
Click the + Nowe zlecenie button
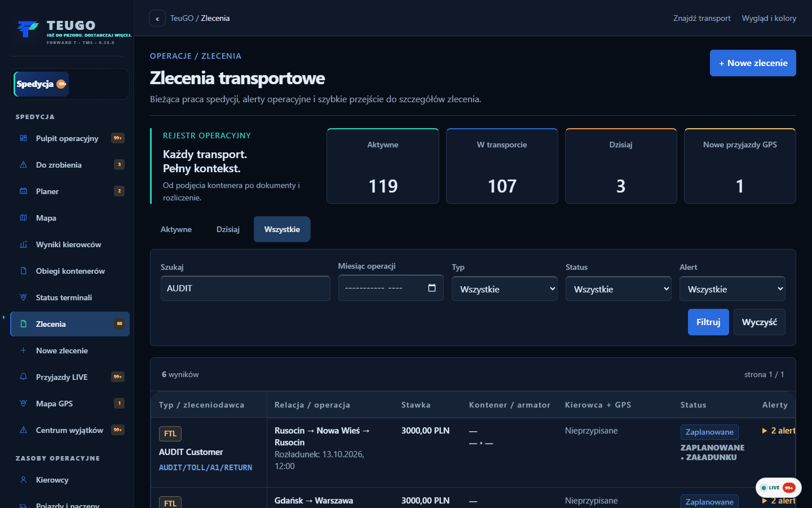[x=753, y=63]
